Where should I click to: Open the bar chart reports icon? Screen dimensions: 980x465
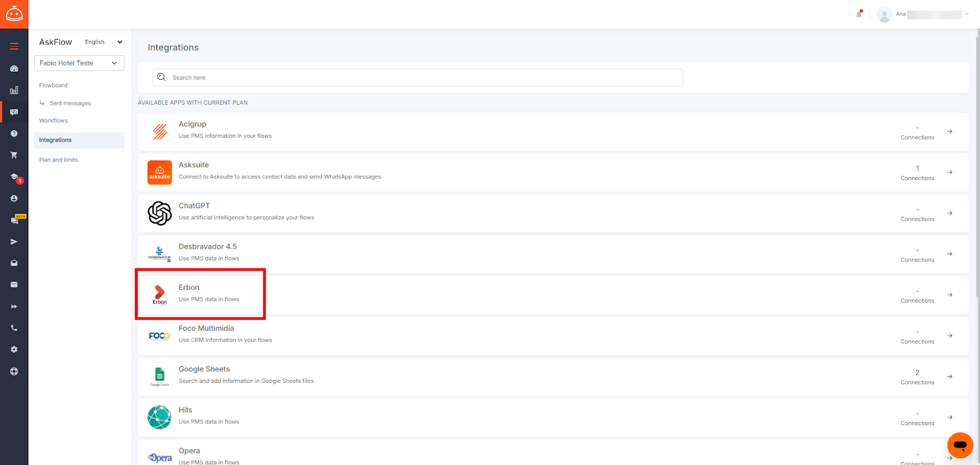pos(14,90)
